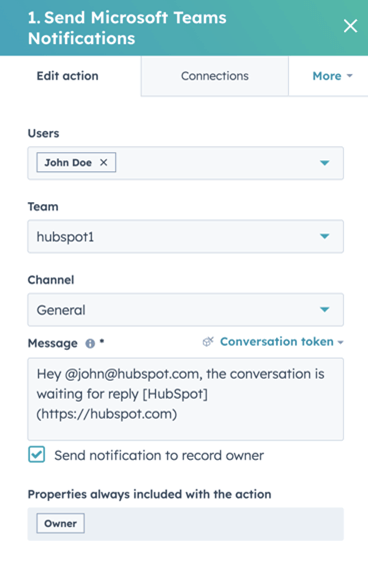Image resolution: width=368 pixels, height=567 pixels.
Task: Switch to the Connections tab
Action: click(215, 76)
